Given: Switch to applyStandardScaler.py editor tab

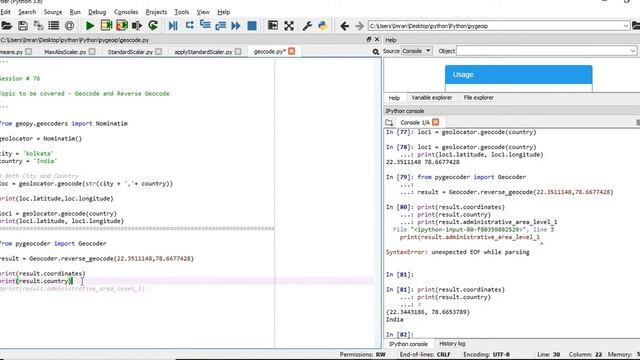Looking at the screenshot, I should click(x=203, y=52).
